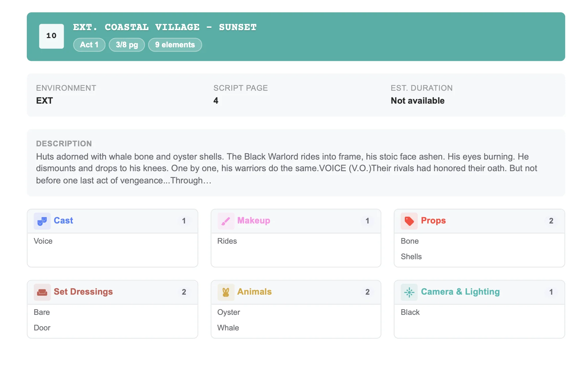Click the Not available duration value
Viewport: 588px width, 388px height.
417,101
